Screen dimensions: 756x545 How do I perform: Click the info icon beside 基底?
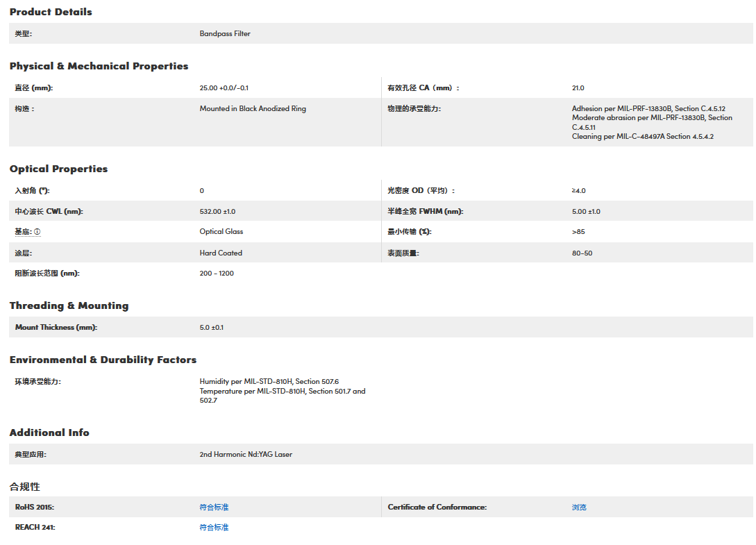point(37,232)
